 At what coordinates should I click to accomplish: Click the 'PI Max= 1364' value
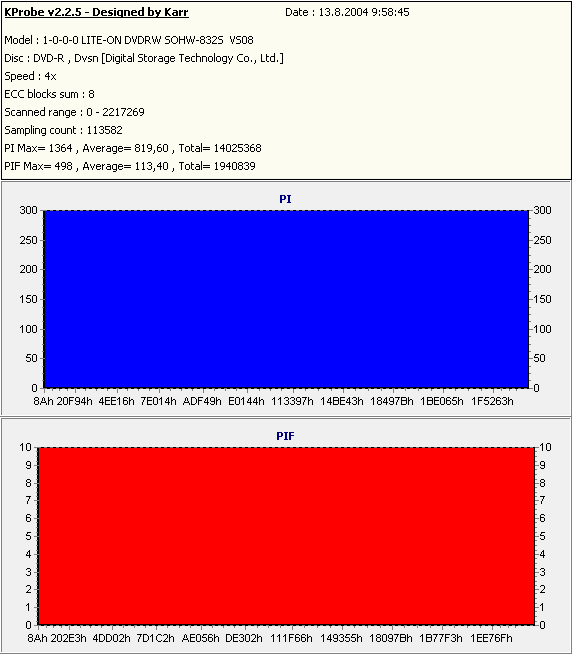tap(38, 148)
